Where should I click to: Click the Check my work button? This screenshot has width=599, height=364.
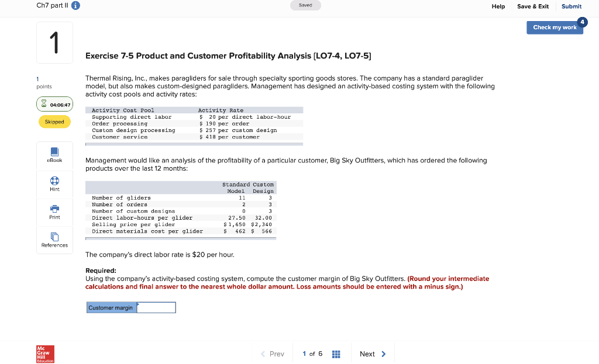(554, 27)
